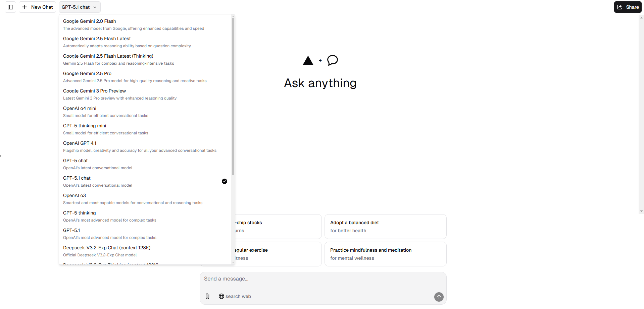This screenshot has height=309, width=644.
Task: Select Google Gemini 2.5 Flash Latest
Action: point(145,42)
